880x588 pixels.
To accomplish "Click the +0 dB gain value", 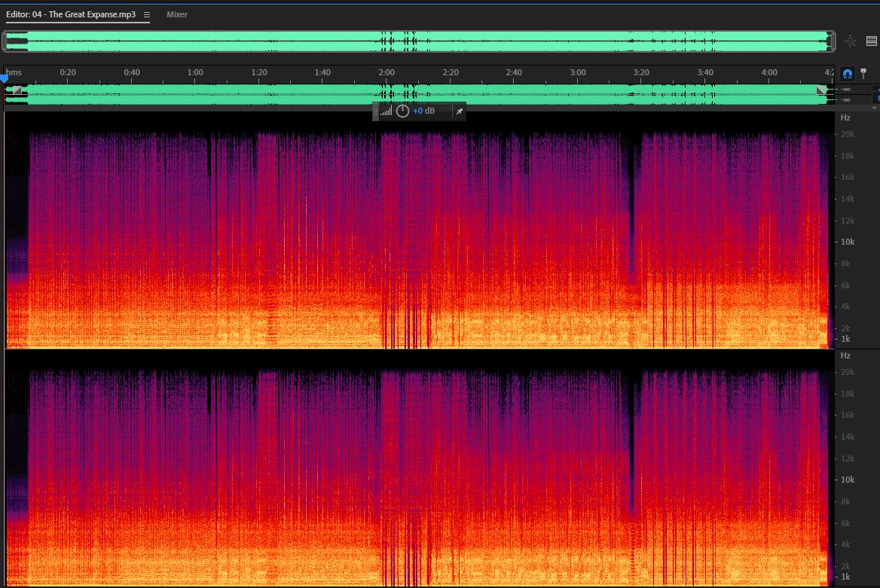I will click(423, 111).
